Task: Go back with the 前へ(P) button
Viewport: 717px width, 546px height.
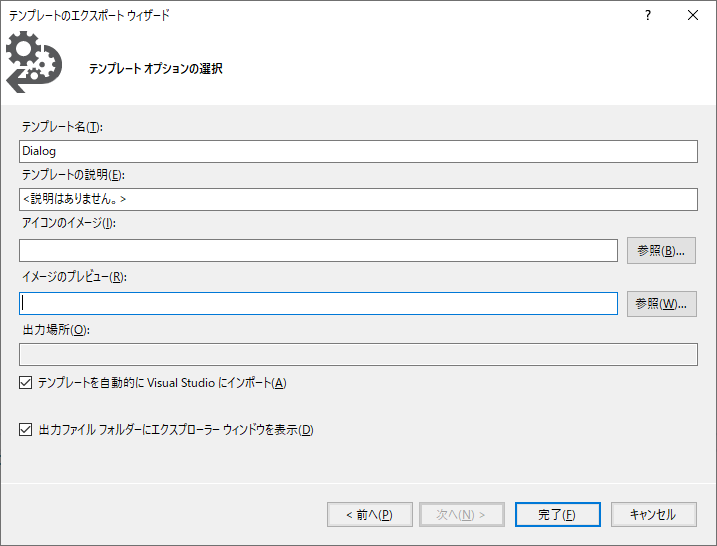Action: (x=369, y=514)
